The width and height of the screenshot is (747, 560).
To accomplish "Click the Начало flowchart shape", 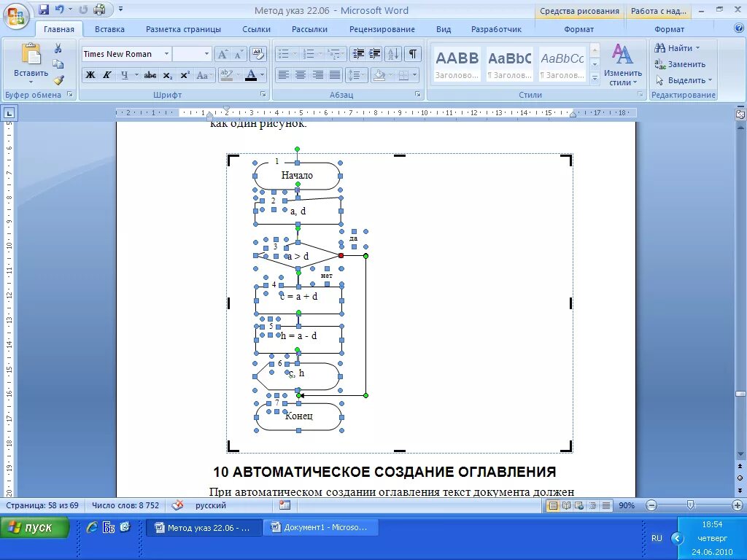I will pos(298,175).
